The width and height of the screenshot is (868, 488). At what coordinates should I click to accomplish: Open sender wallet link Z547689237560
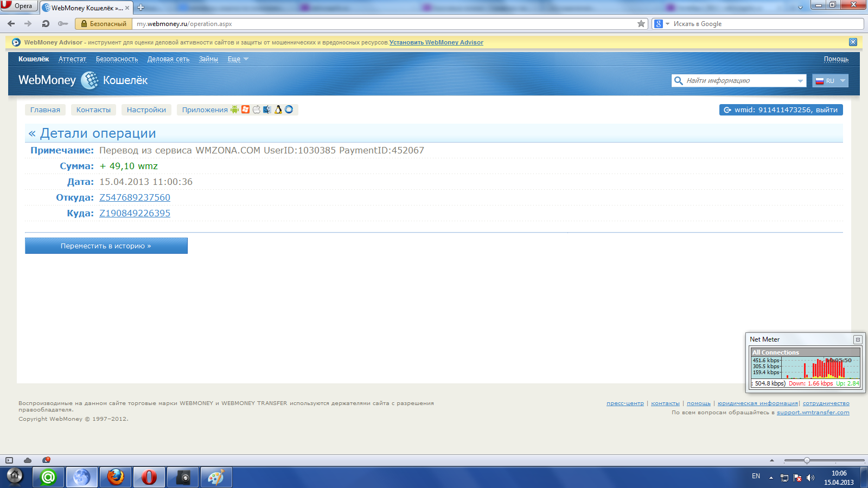click(x=135, y=197)
